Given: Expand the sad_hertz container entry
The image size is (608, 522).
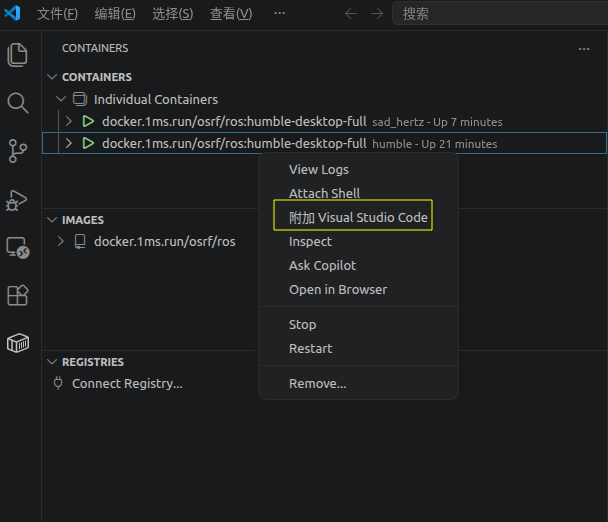Looking at the screenshot, I should [69, 121].
